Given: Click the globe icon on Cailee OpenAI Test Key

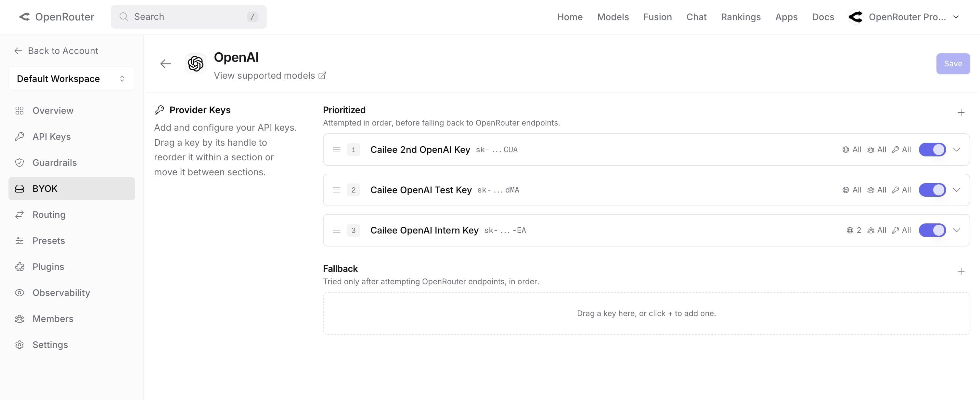Looking at the screenshot, I should tap(846, 190).
